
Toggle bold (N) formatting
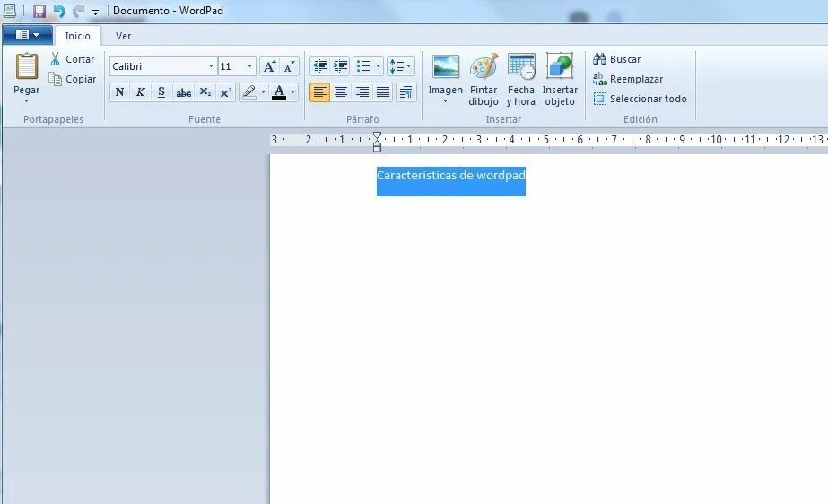[x=119, y=92]
